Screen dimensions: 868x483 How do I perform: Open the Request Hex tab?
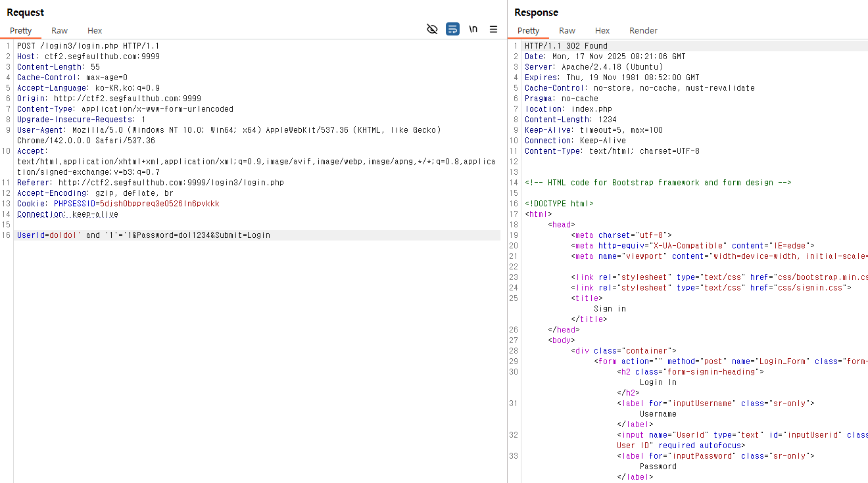coord(95,31)
